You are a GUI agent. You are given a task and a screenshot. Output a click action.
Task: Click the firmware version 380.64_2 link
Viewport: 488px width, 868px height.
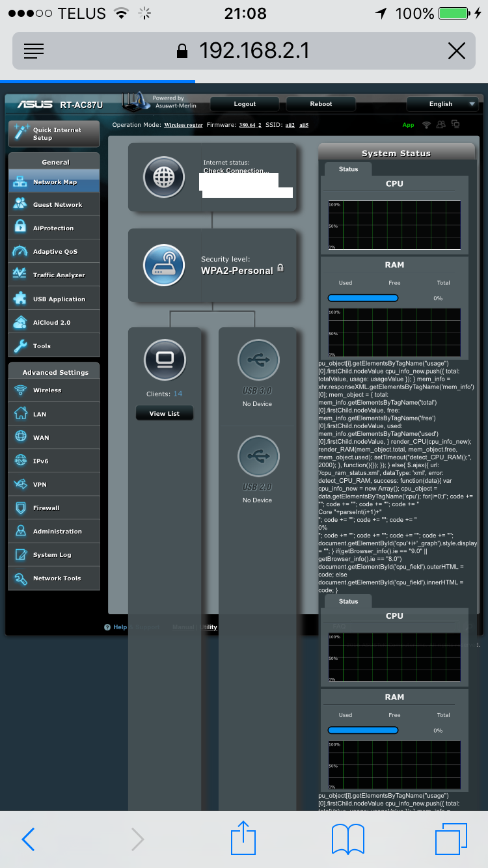tap(250, 124)
